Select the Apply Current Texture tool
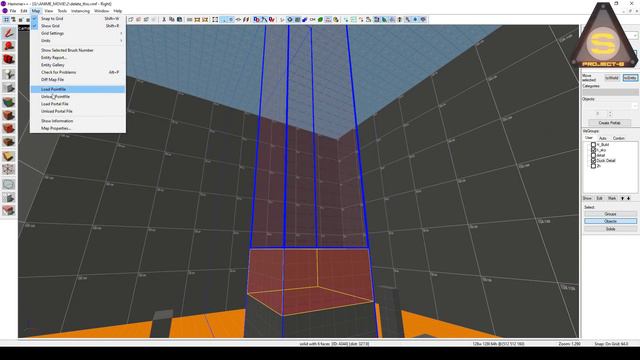The height and width of the screenshot is (360, 640). click(9, 116)
